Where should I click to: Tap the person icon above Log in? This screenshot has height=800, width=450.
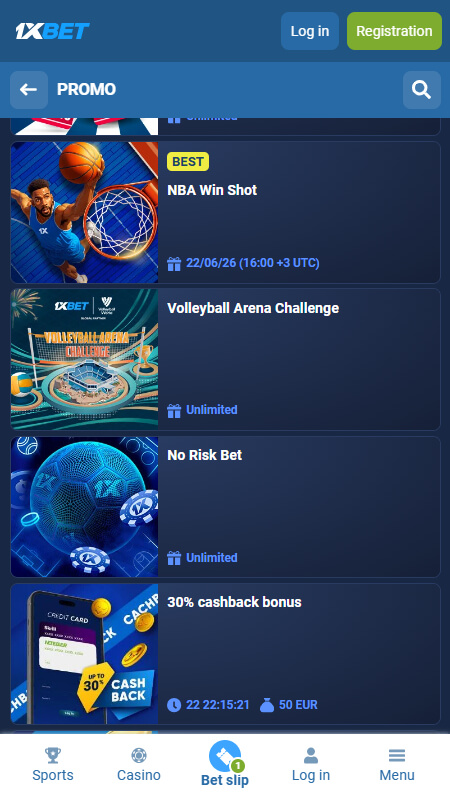click(x=311, y=755)
